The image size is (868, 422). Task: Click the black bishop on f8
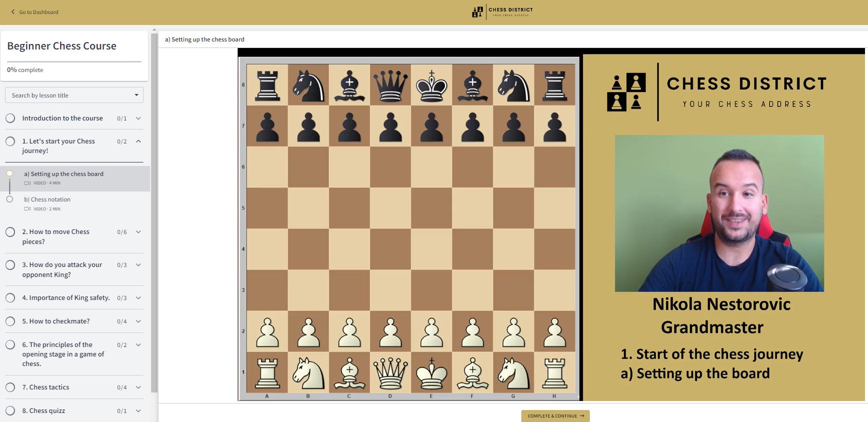point(472,85)
